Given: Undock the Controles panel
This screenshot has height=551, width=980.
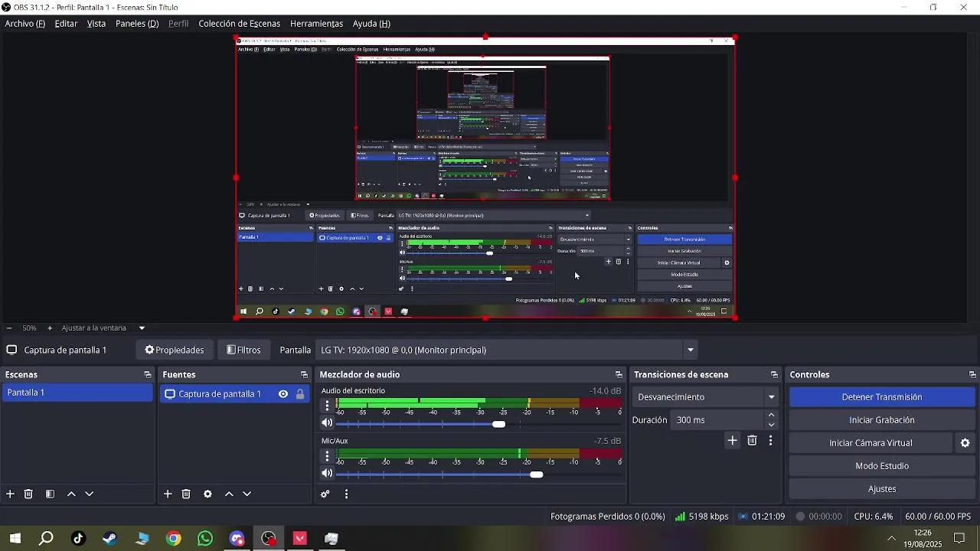Looking at the screenshot, I should click(x=972, y=375).
